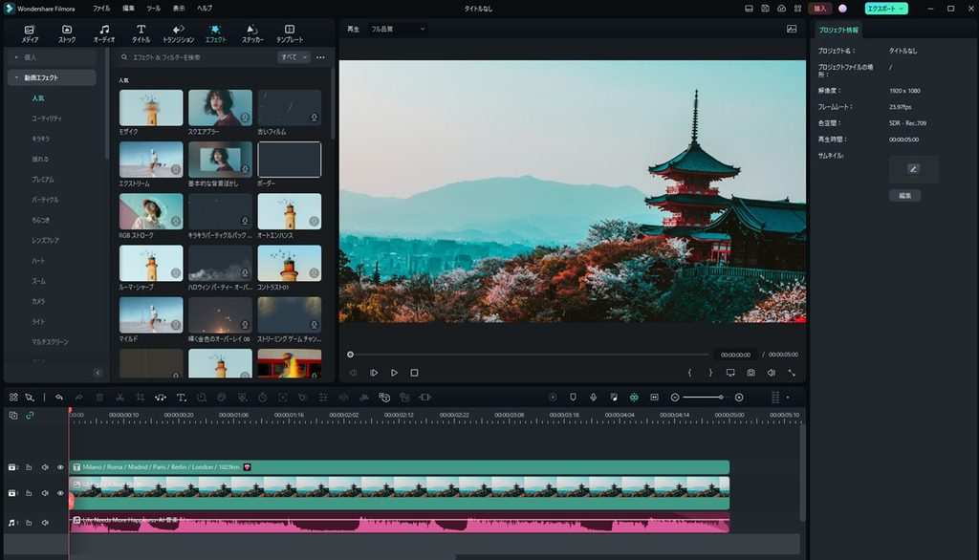
Task: Hide the Milano / Roma title track with its eye icon
Action: pos(60,467)
